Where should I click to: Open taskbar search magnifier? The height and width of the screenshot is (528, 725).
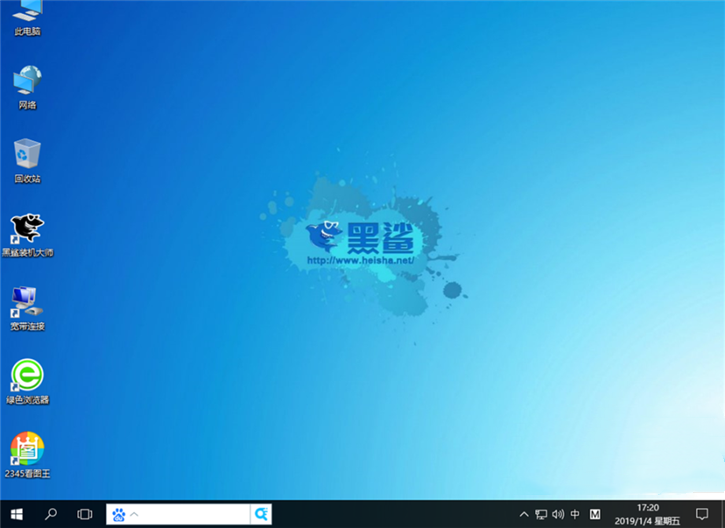(x=51, y=514)
